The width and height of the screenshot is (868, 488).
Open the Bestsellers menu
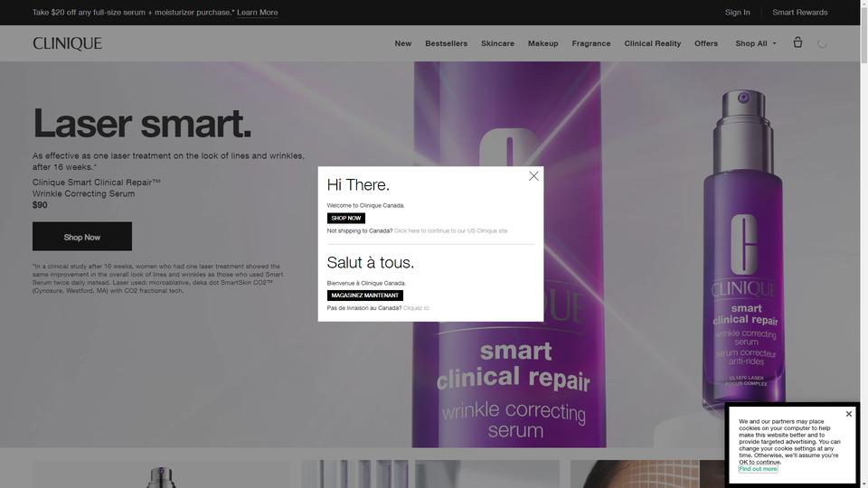pyautogui.click(x=446, y=43)
